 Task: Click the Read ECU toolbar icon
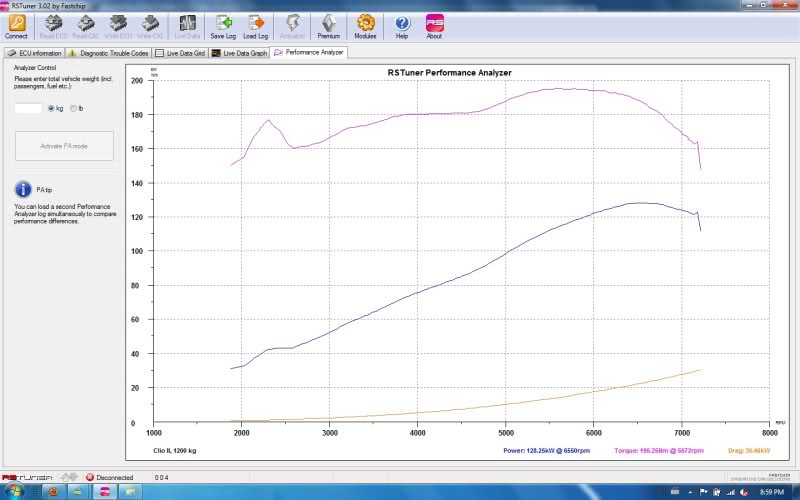[x=52, y=24]
